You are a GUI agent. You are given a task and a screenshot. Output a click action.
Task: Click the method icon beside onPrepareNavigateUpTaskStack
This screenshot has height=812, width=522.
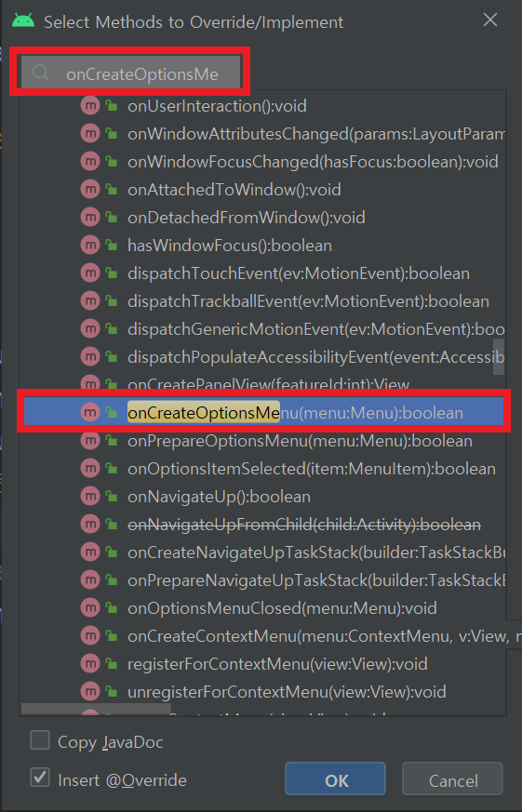[90, 581]
